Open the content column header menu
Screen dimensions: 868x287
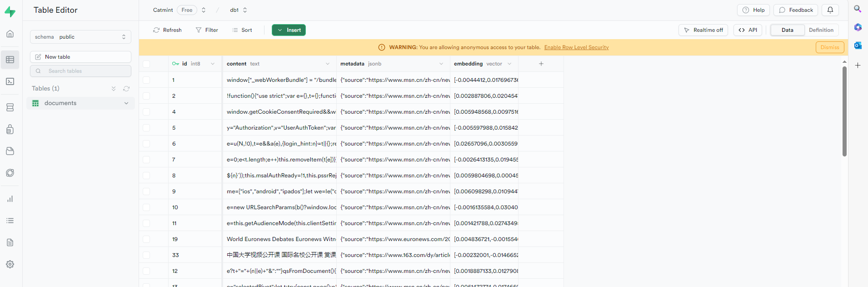pos(327,64)
